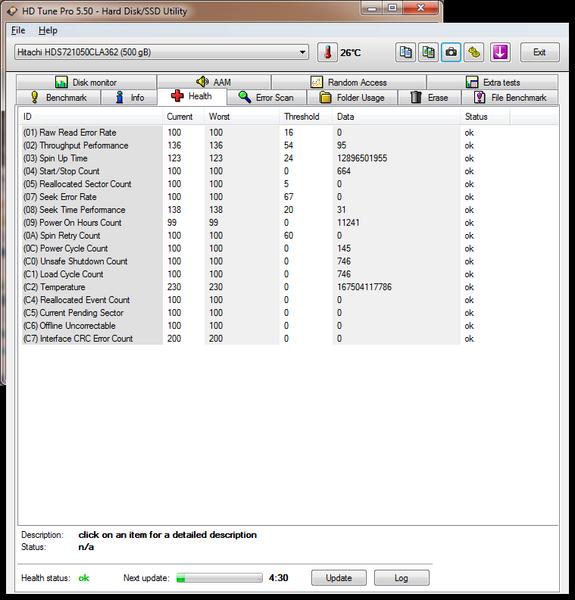Click the second copy screenshot toolbar icon
The image size is (575, 600).
pyautogui.click(x=428, y=52)
